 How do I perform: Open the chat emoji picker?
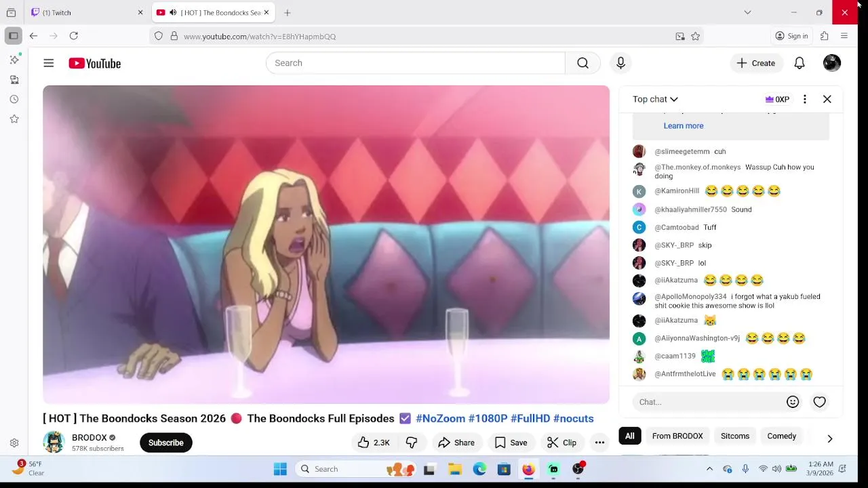793,402
